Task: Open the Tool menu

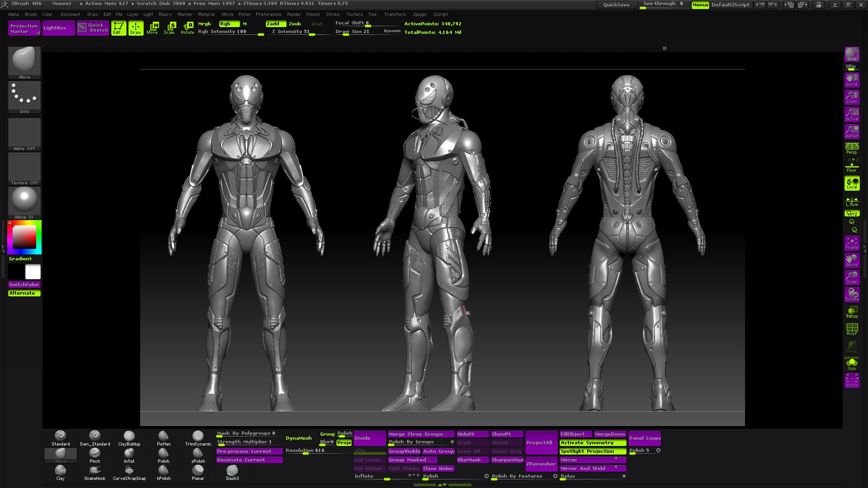Action: (372, 14)
